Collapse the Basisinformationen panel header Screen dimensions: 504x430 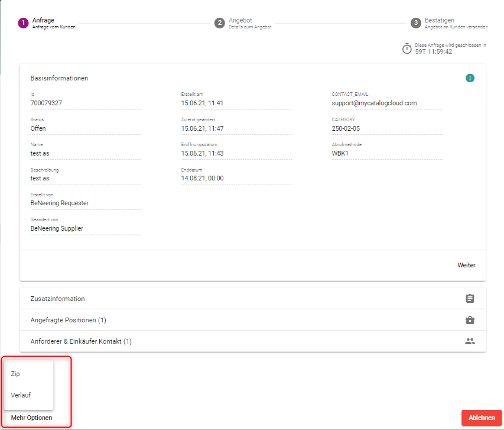59,78
